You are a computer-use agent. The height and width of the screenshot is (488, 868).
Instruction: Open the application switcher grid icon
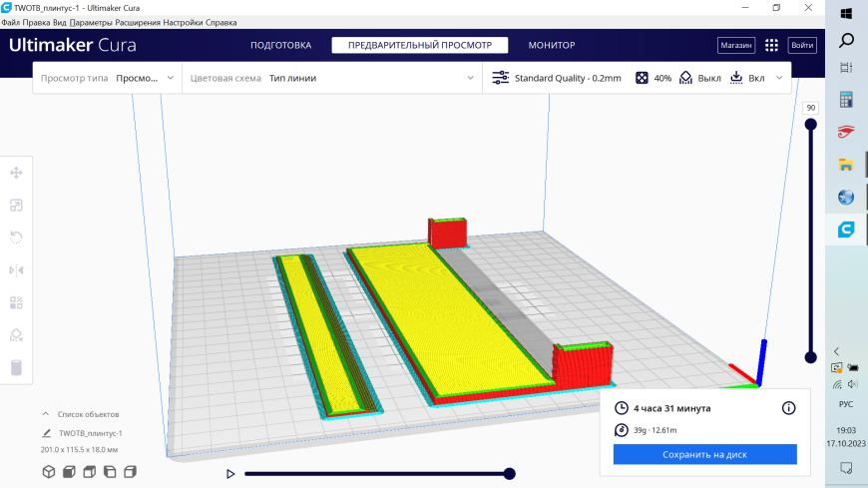tap(771, 46)
